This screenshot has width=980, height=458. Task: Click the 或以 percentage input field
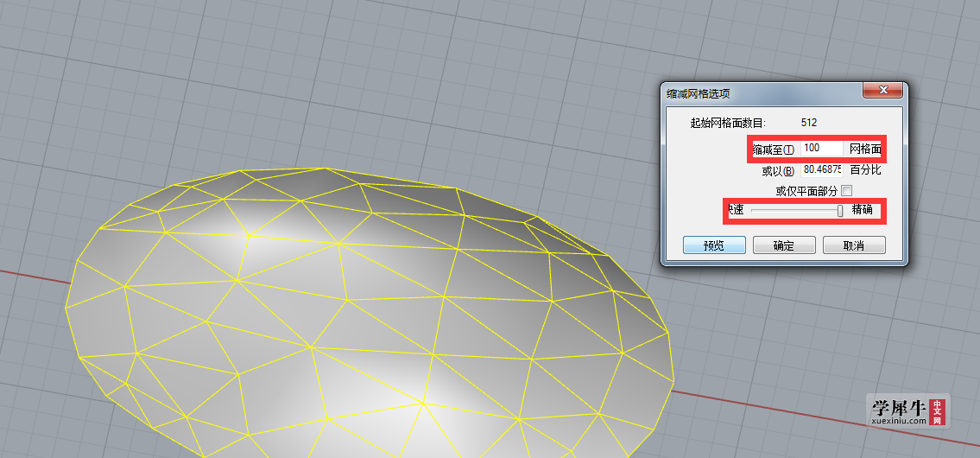(x=822, y=169)
